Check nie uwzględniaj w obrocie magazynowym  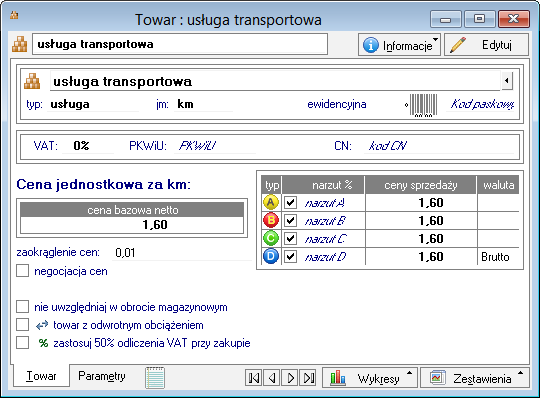23,307
